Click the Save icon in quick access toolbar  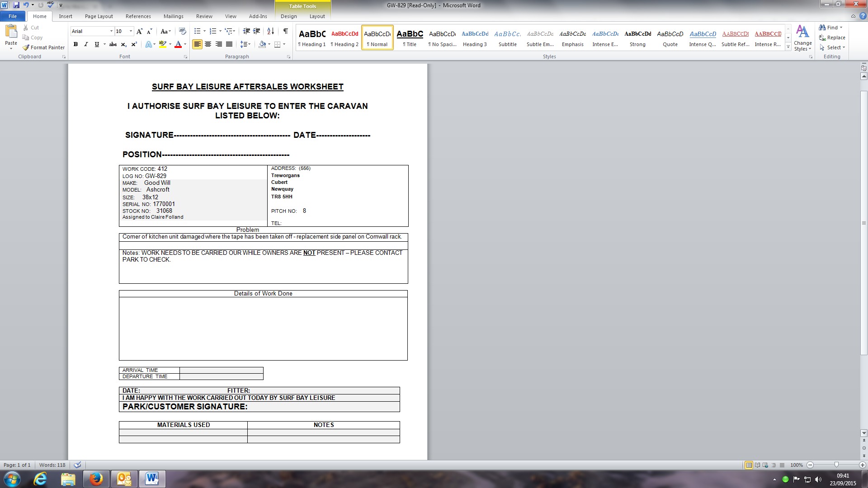[x=16, y=5]
